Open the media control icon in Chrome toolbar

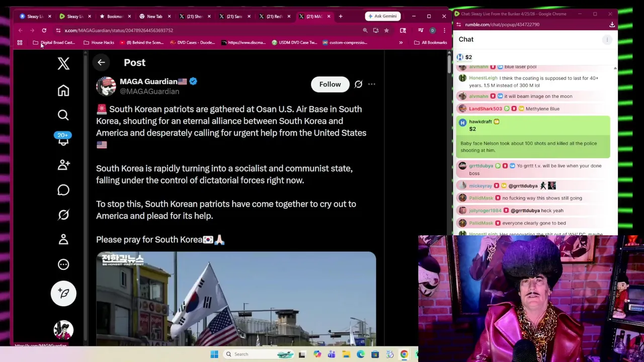pyautogui.click(x=421, y=30)
